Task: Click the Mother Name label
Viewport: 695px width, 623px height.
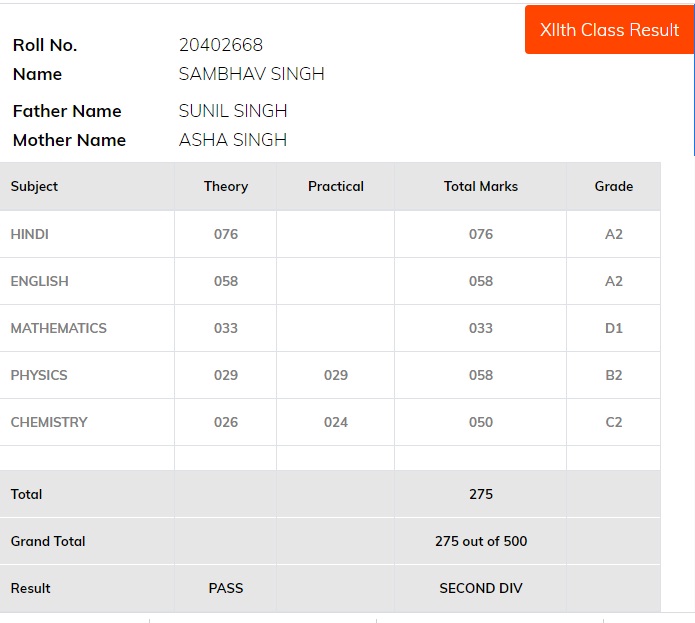Action: [69, 140]
